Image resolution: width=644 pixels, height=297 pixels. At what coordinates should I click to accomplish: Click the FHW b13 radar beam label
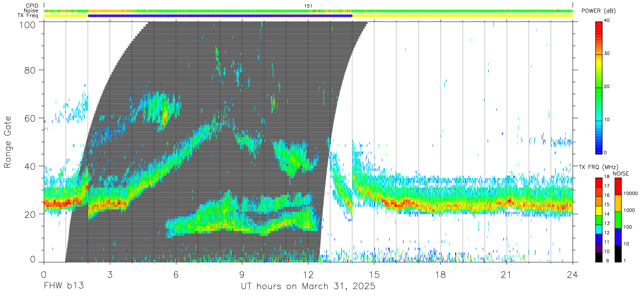point(63,287)
